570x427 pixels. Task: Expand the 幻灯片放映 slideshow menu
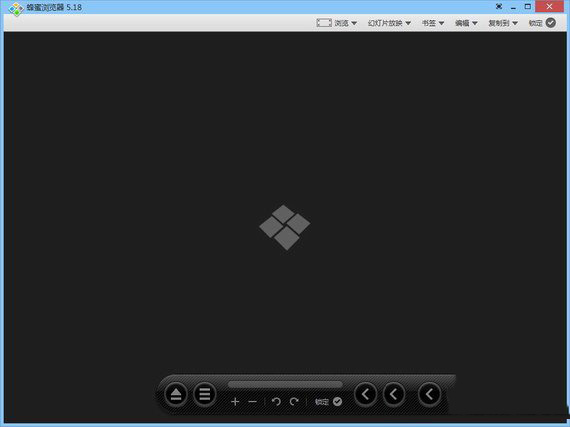(389, 23)
